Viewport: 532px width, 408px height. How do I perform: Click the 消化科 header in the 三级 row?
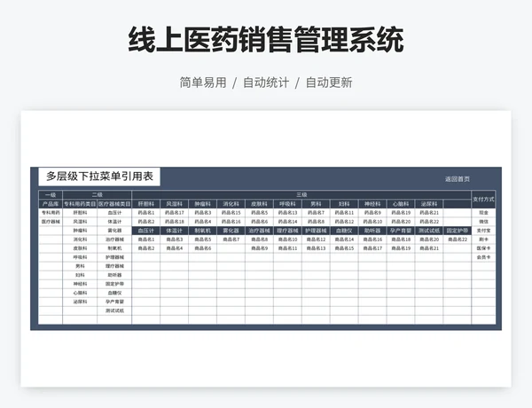click(x=231, y=204)
